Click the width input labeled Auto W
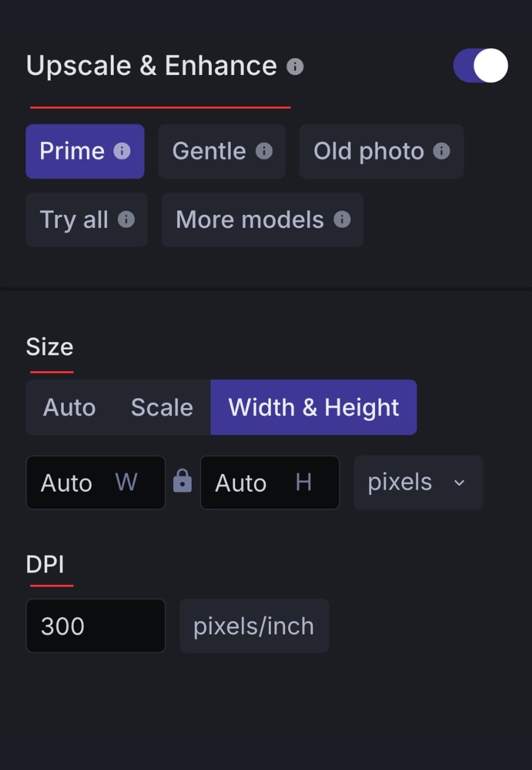Screen dimensions: 532x770 pyautogui.click(x=95, y=482)
